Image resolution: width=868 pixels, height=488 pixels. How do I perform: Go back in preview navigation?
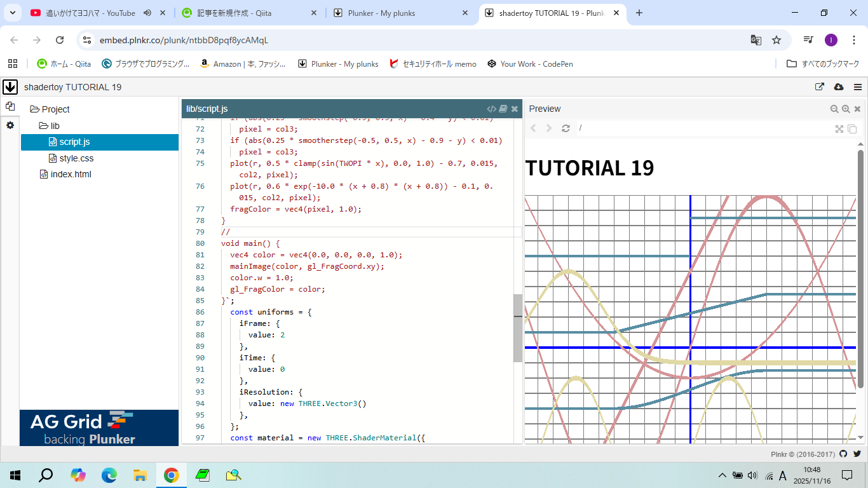click(x=533, y=128)
